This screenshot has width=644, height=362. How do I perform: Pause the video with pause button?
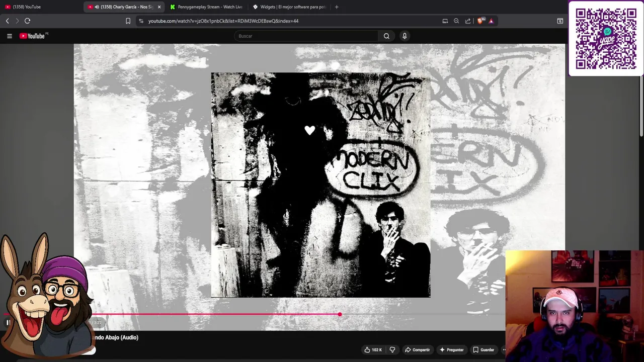pyautogui.click(x=8, y=322)
